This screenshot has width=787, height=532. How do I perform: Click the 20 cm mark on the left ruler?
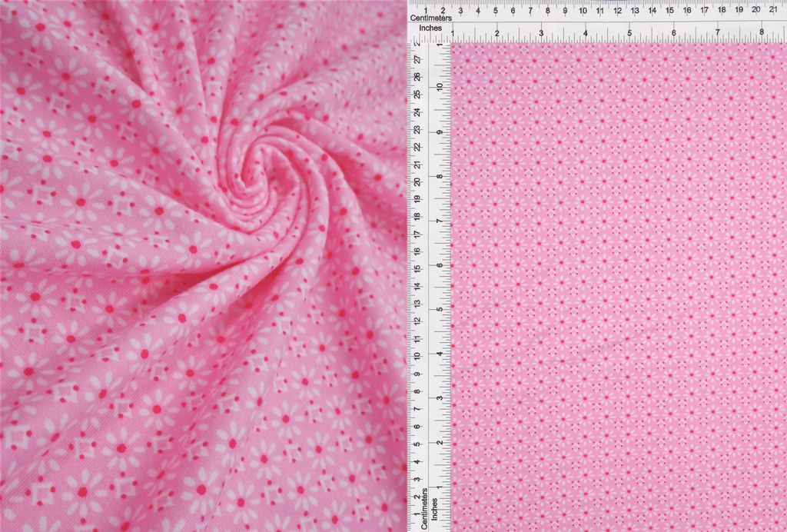click(417, 181)
